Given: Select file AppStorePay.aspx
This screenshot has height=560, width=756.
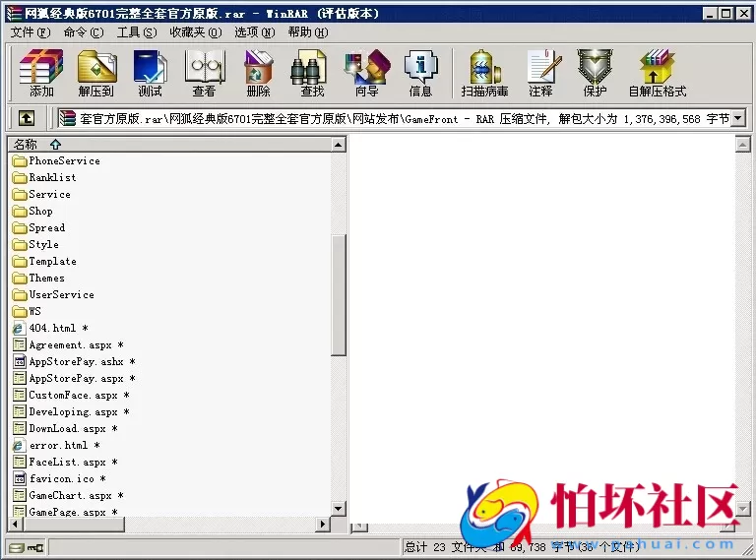Looking at the screenshot, I should pyautogui.click(x=74, y=378).
